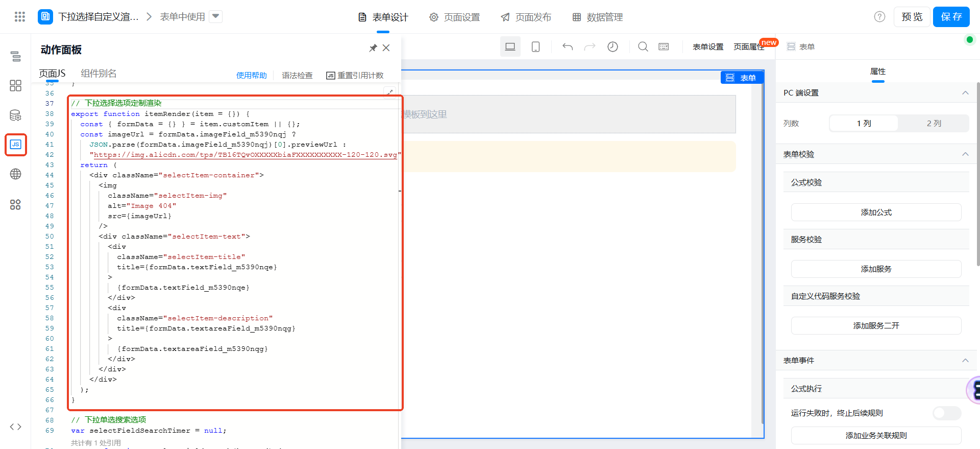Click the help question mark icon
980x449 pixels.
click(x=879, y=17)
